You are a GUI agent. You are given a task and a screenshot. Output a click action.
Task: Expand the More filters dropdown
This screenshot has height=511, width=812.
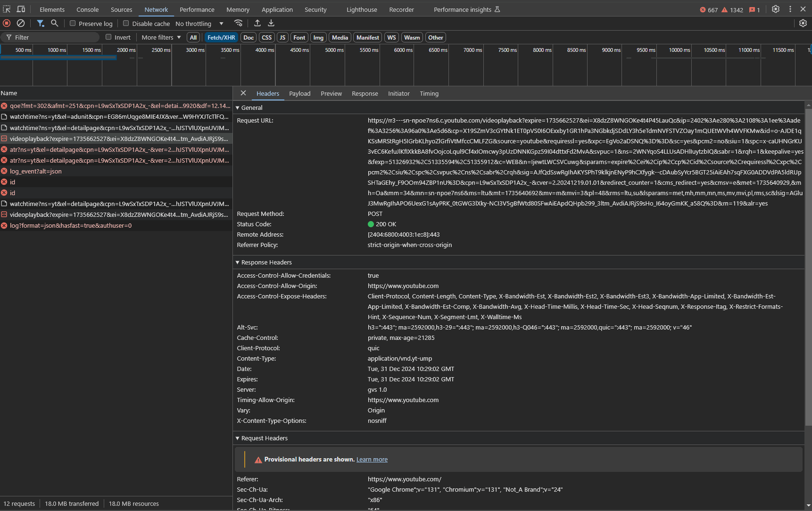click(x=161, y=37)
